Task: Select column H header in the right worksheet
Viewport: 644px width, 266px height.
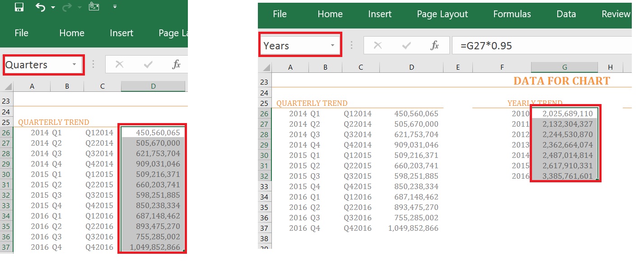Action: pyautogui.click(x=610, y=67)
